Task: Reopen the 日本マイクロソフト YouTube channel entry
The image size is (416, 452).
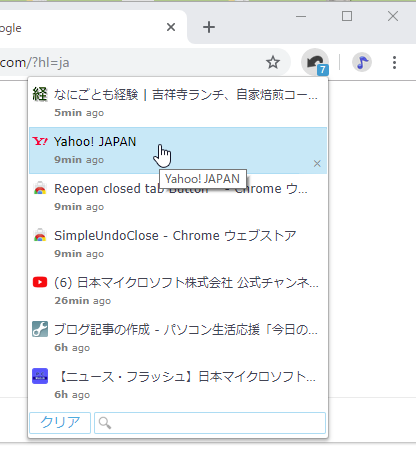Action: [178, 291]
